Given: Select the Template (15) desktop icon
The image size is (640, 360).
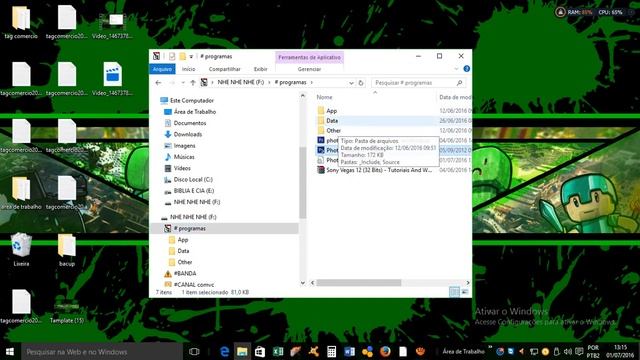Looking at the screenshot, I should 67,311.
